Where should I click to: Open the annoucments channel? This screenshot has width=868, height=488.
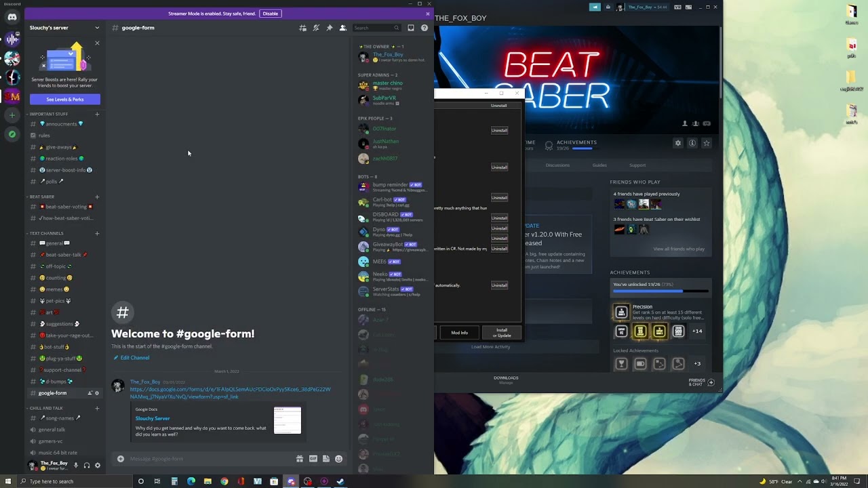(64, 124)
